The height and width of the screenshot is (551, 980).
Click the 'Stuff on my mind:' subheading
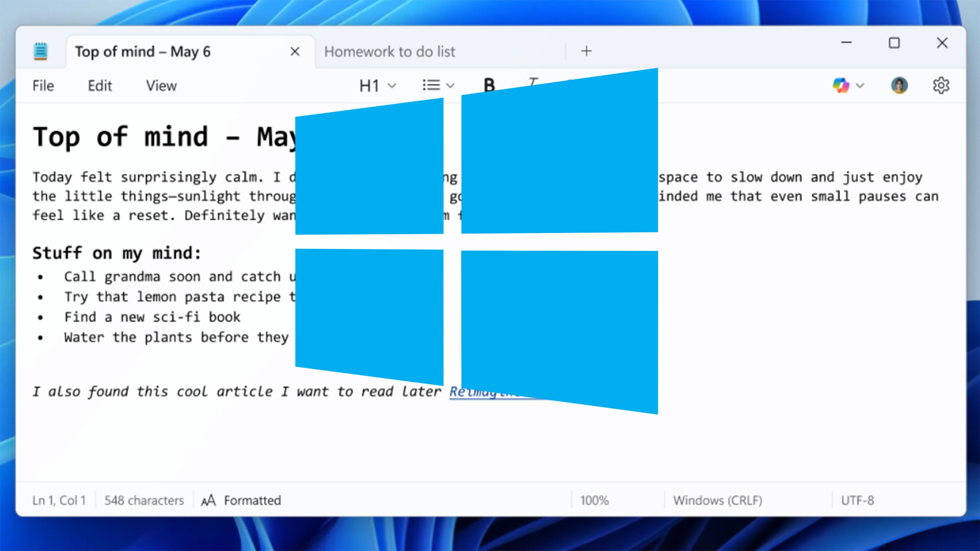click(x=117, y=253)
